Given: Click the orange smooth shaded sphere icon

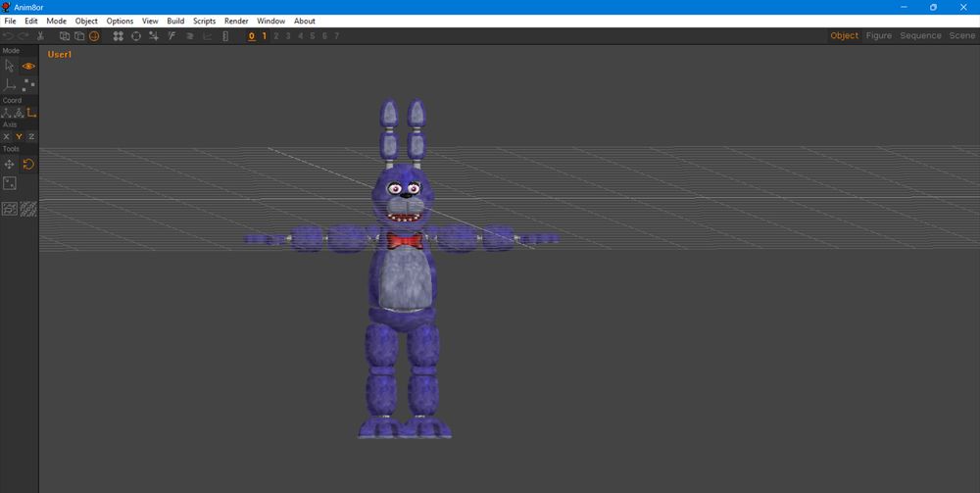Looking at the screenshot, I should coord(94,36).
